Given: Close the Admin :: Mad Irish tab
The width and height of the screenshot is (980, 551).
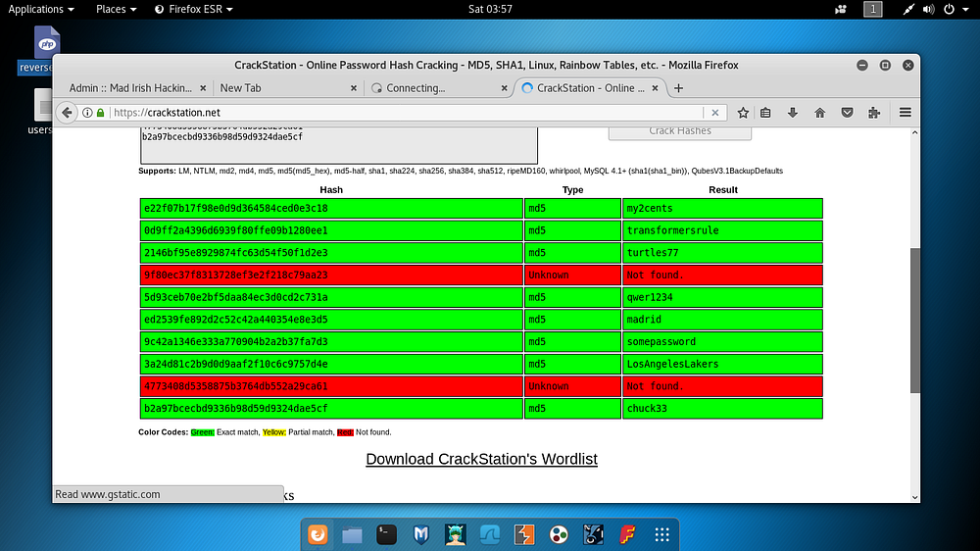Looking at the screenshot, I should click(203, 88).
